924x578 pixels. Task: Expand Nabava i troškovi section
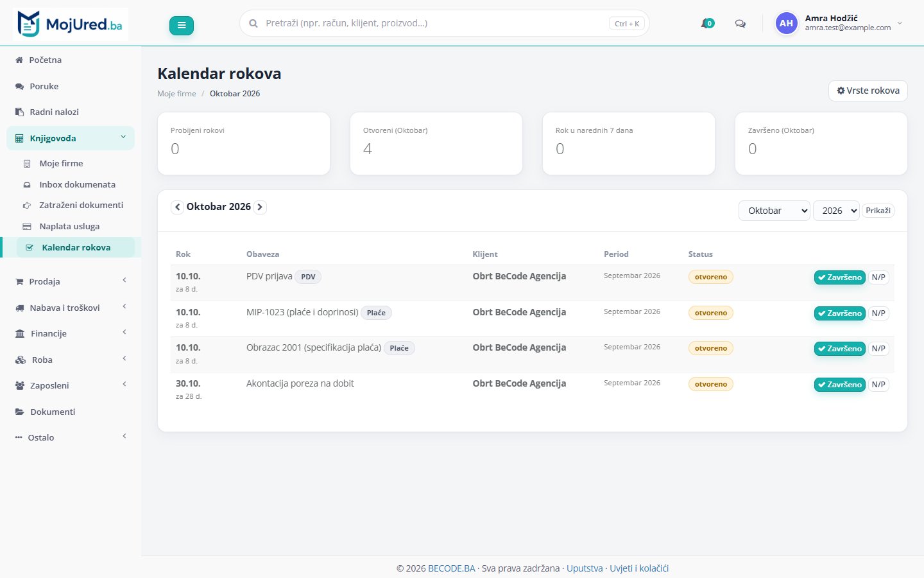[x=71, y=308]
